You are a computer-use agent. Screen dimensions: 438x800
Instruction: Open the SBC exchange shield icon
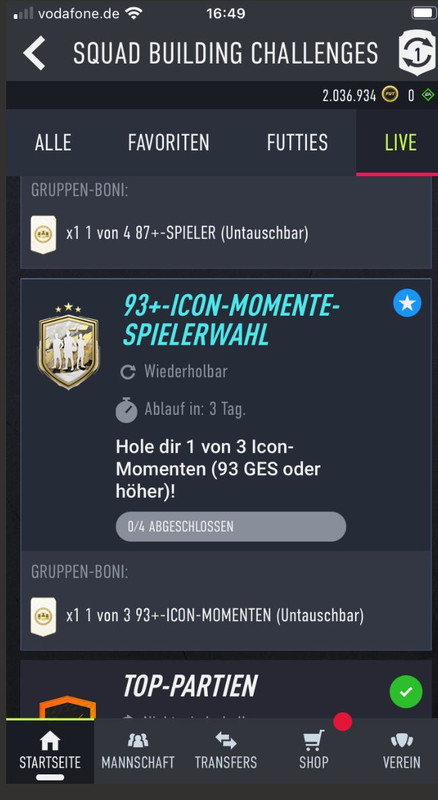click(417, 53)
